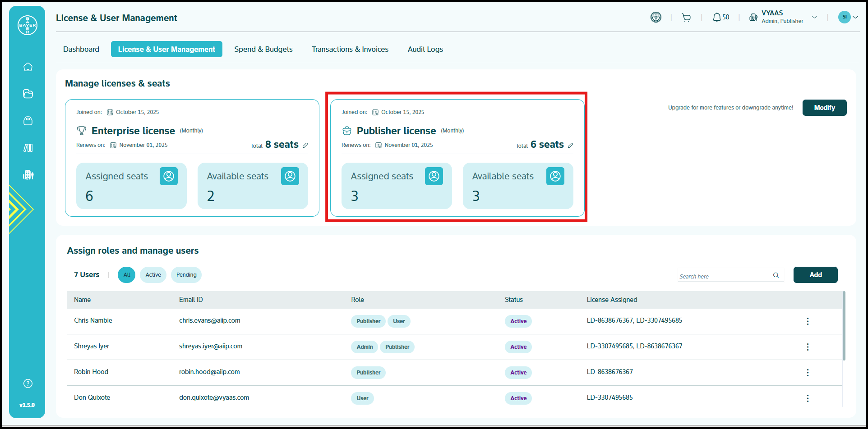Expand the SI user profile dropdown
Image resolution: width=868 pixels, height=429 pixels.
(855, 17)
